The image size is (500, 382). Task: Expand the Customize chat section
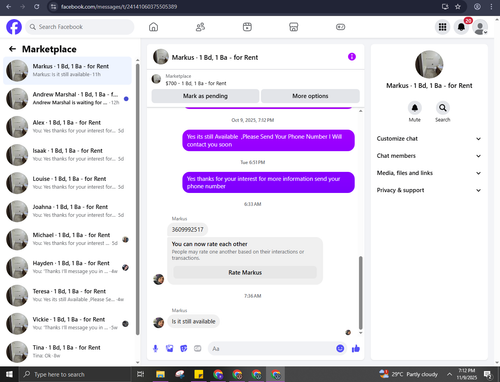click(x=429, y=139)
